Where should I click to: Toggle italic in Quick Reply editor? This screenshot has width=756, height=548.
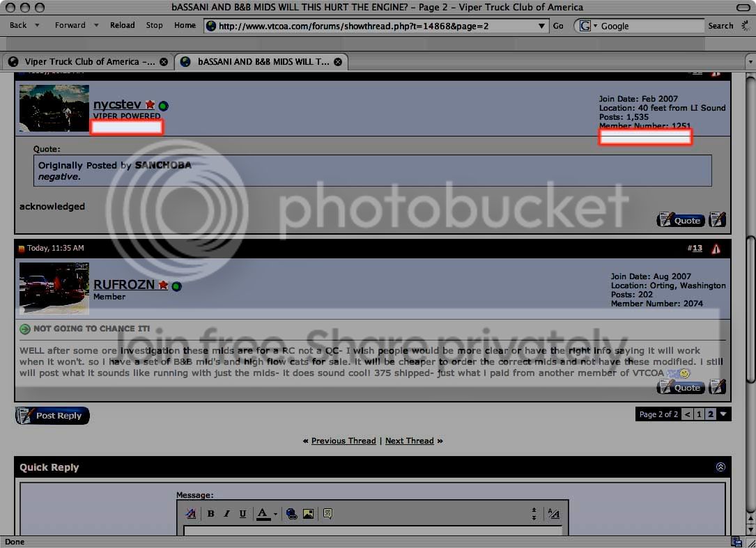coord(226,514)
